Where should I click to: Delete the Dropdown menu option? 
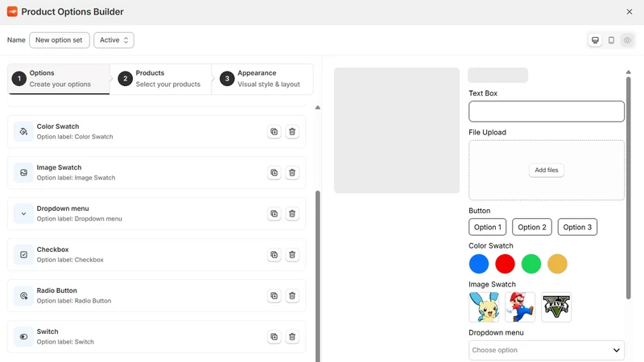292,214
